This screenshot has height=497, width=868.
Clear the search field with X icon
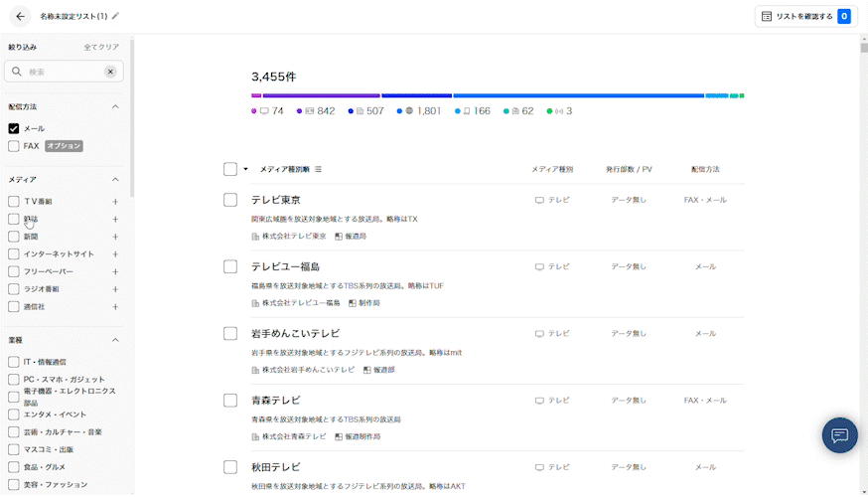[110, 72]
